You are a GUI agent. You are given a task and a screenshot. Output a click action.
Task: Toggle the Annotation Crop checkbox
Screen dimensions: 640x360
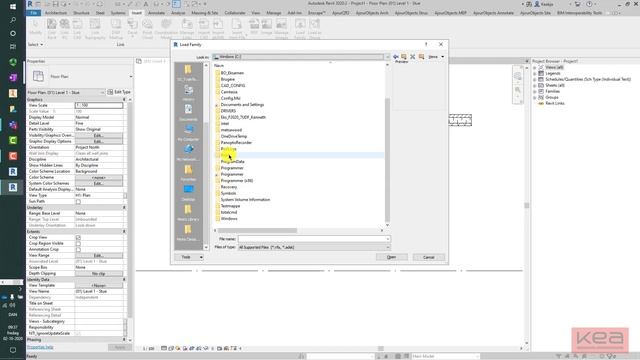(78, 249)
